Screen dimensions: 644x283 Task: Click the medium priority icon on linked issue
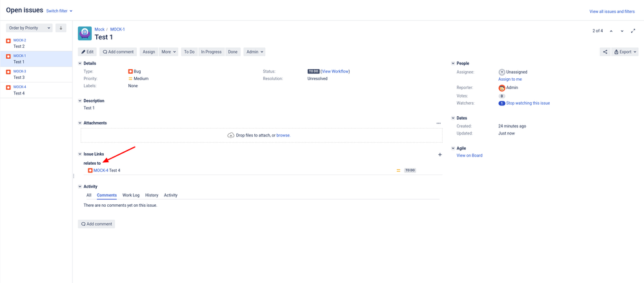pos(398,171)
